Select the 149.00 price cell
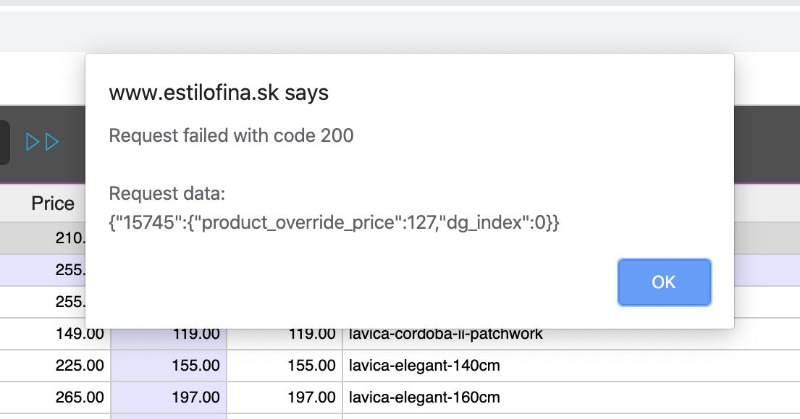The width and height of the screenshot is (800, 419). click(x=78, y=333)
